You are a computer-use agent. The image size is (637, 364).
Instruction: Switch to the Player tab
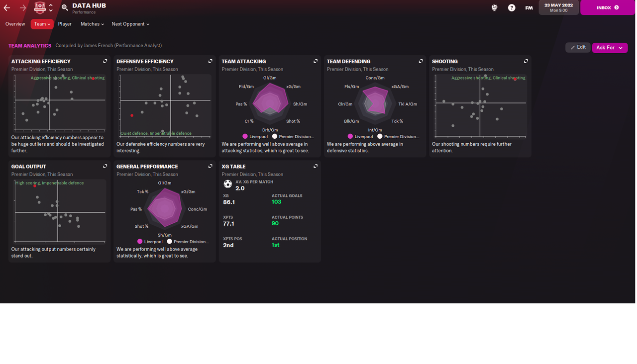[65, 24]
